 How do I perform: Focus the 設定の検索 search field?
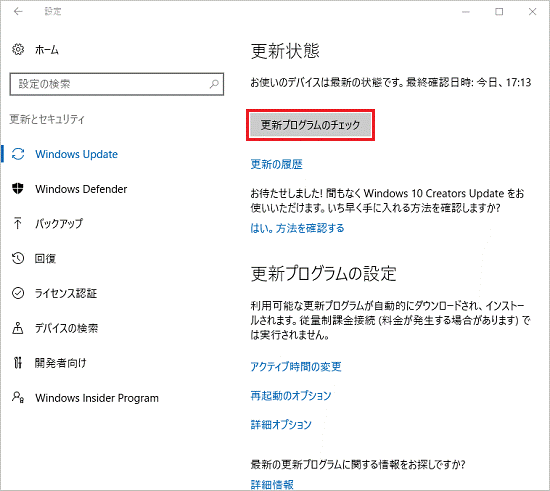[116, 84]
